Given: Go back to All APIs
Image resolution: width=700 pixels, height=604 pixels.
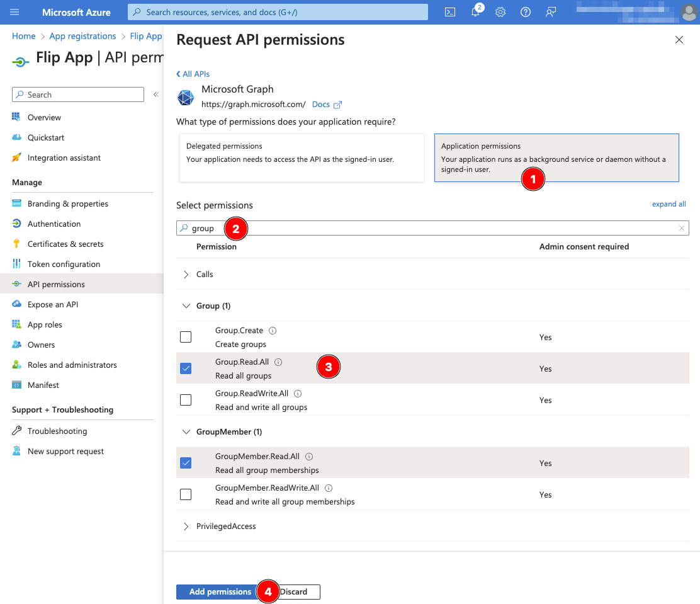Looking at the screenshot, I should (x=193, y=74).
